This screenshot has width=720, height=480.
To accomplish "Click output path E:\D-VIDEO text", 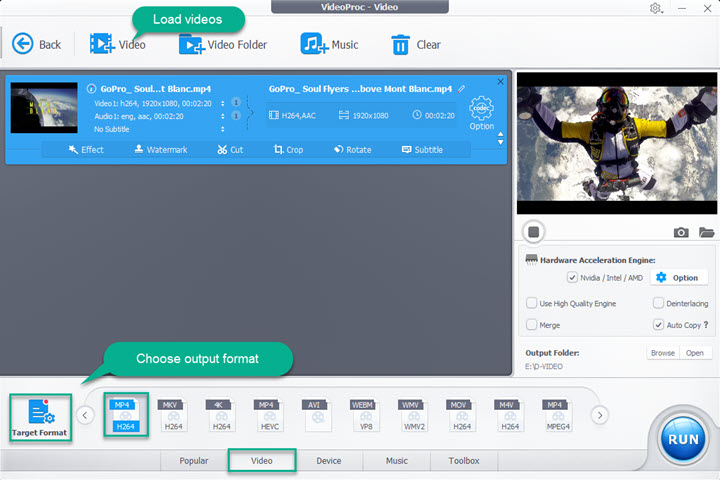I will [x=544, y=367].
